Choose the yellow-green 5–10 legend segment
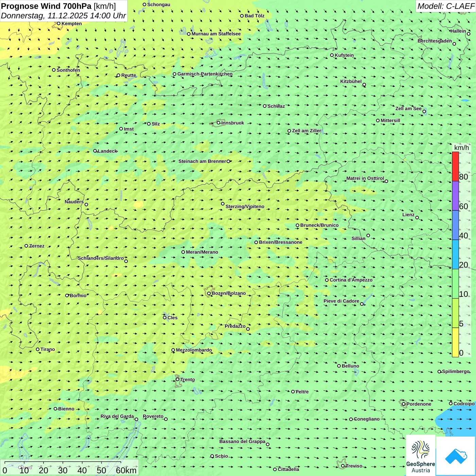 (x=455, y=313)
